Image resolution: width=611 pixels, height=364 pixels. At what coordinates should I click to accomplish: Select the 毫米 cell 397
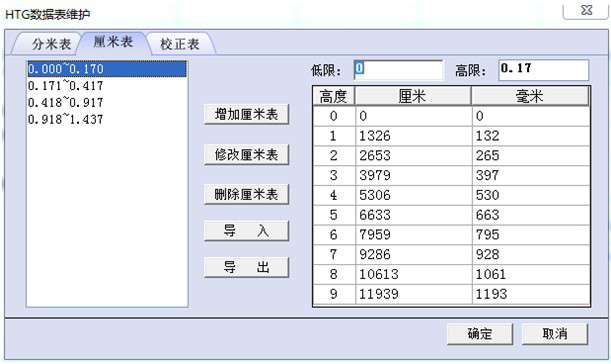pyautogui.click(x=531, y=176)
